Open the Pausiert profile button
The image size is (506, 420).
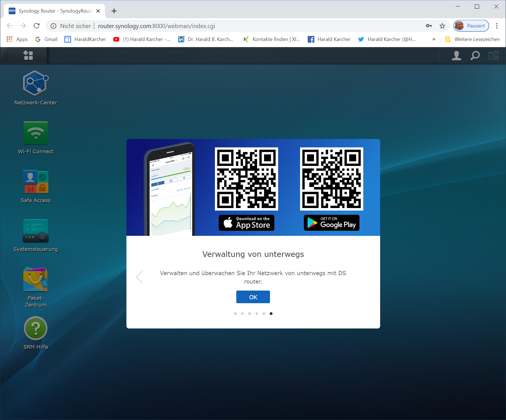(471, 26)
